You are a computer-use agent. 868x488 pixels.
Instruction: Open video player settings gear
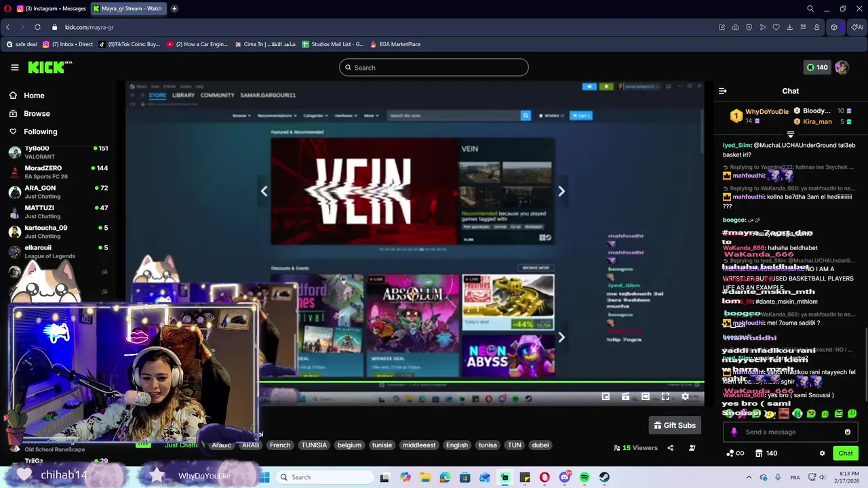(685, 396)
